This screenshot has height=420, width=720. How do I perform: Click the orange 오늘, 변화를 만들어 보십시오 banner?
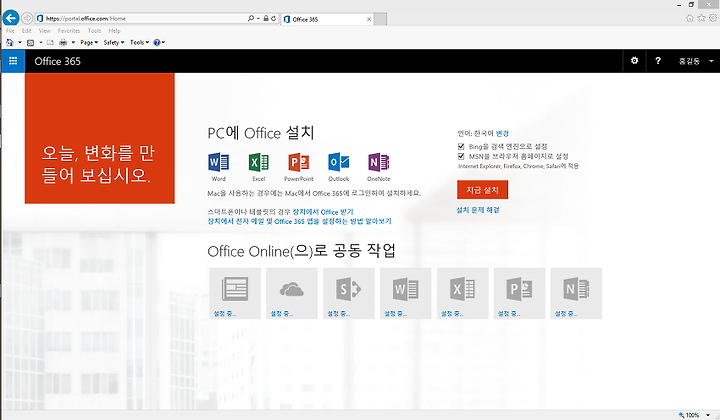coord(100,138)
